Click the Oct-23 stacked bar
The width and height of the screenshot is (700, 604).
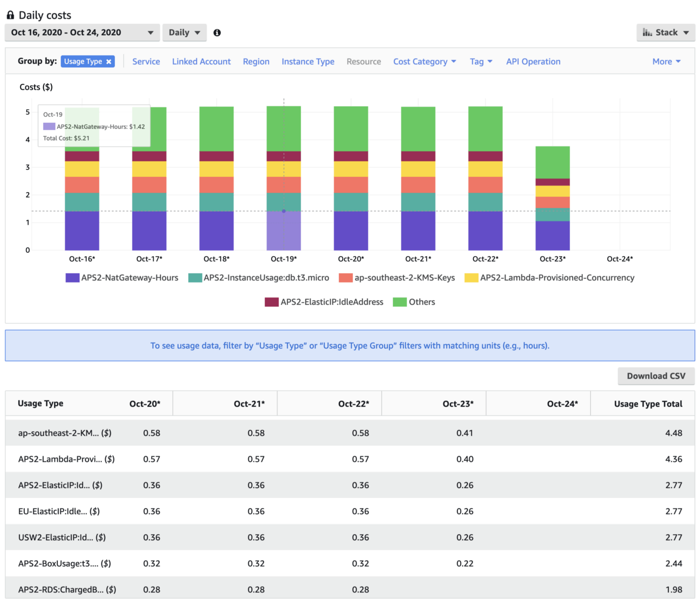pos(552,200)
